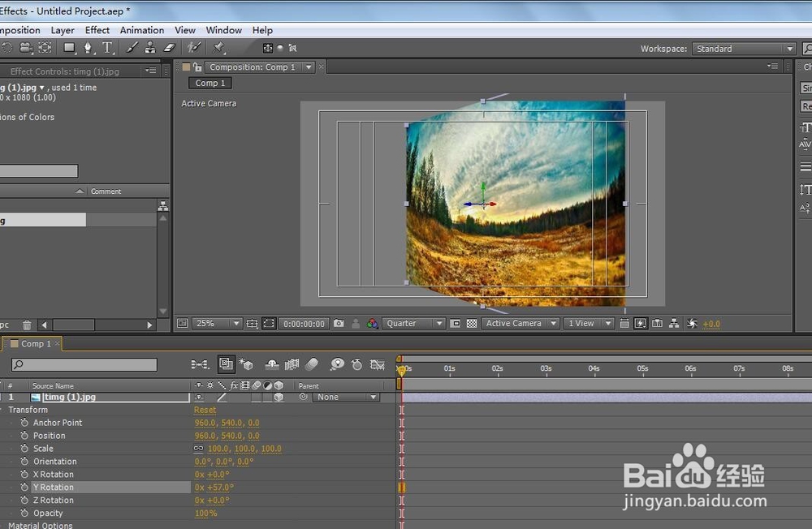Click the Composition Flowchart icon in viewer
This screenshot has width=812, height=529.
(x=674, y=324)
